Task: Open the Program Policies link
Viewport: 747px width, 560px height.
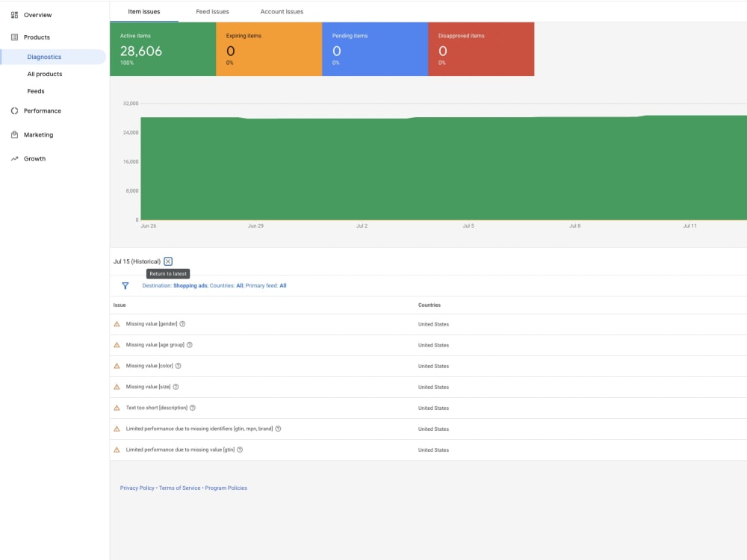Action: 226,488
